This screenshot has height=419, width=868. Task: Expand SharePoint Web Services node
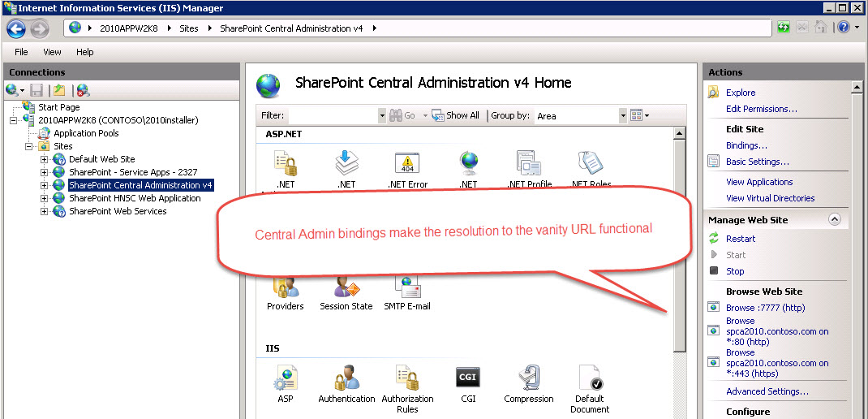pos(45,211)
